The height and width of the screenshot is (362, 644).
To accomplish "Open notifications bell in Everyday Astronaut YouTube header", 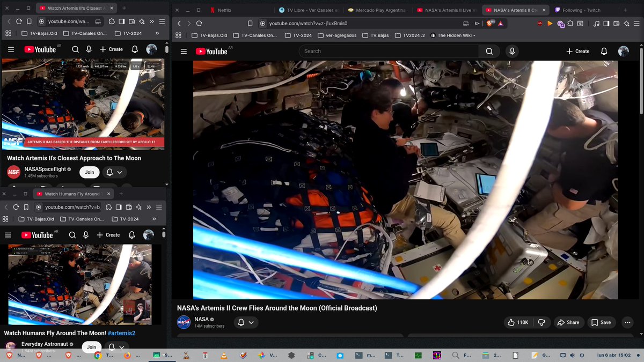I will point(131,235).
